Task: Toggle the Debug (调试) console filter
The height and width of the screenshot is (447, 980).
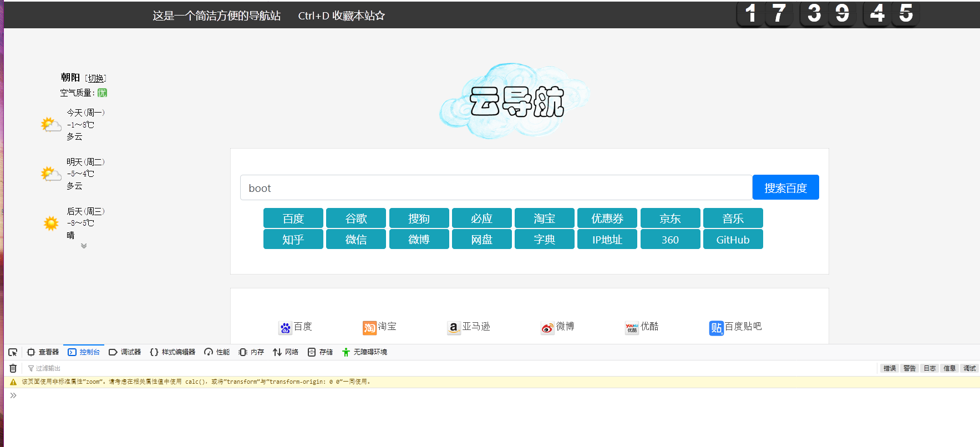Action: pos(969,368)
